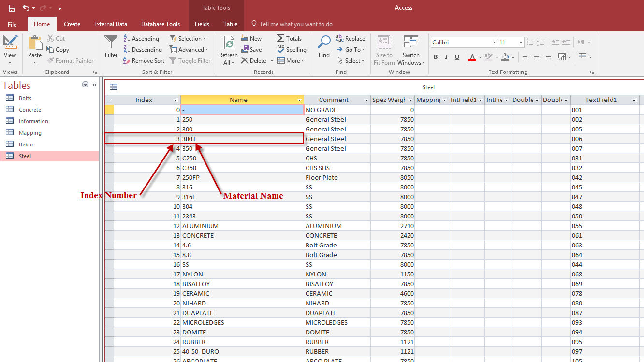
Task: Click the Copy command
Action: click(58, 49)
